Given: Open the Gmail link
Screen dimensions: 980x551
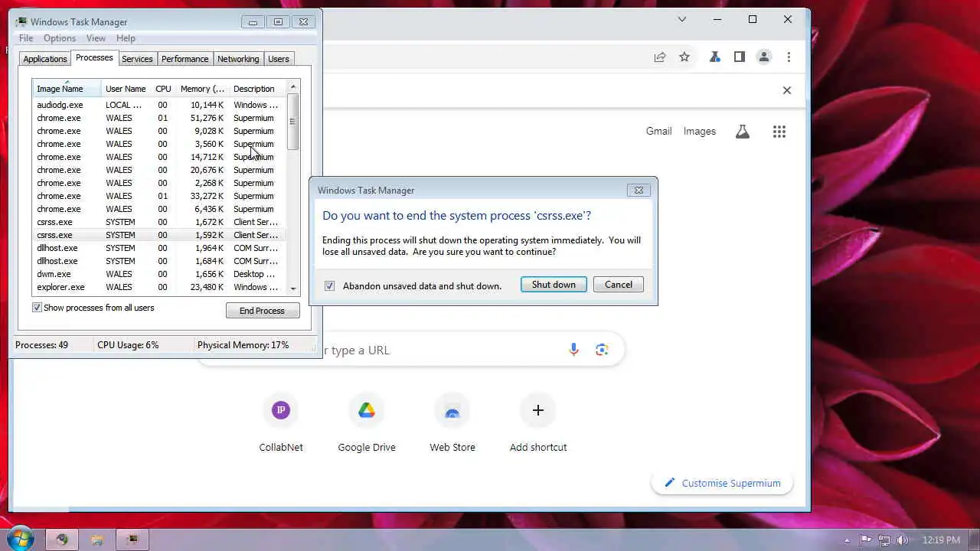Looking at the screenshot, I should click(x=658, y=131).
